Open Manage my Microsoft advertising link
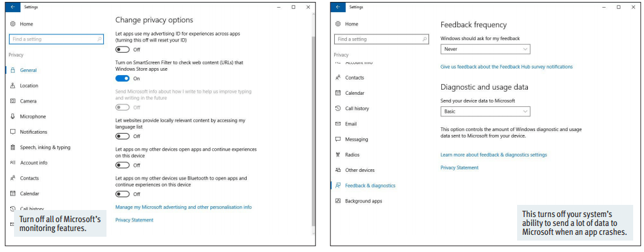 (183, 207)
